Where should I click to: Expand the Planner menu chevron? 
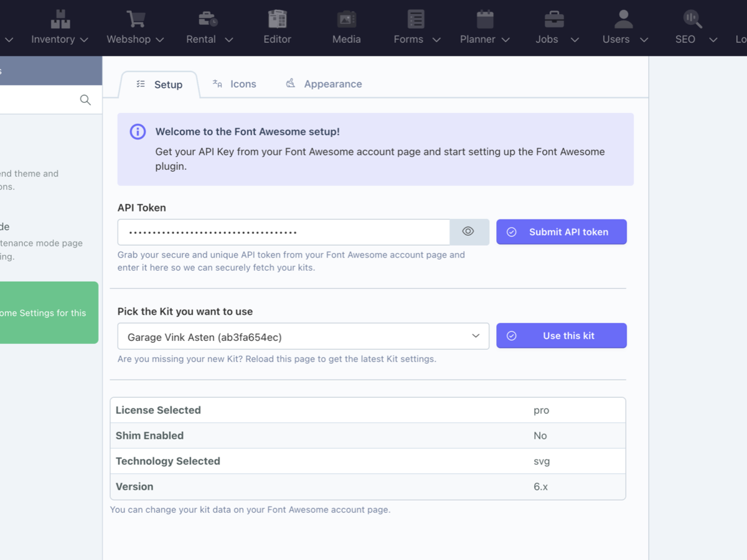point(505,40)
